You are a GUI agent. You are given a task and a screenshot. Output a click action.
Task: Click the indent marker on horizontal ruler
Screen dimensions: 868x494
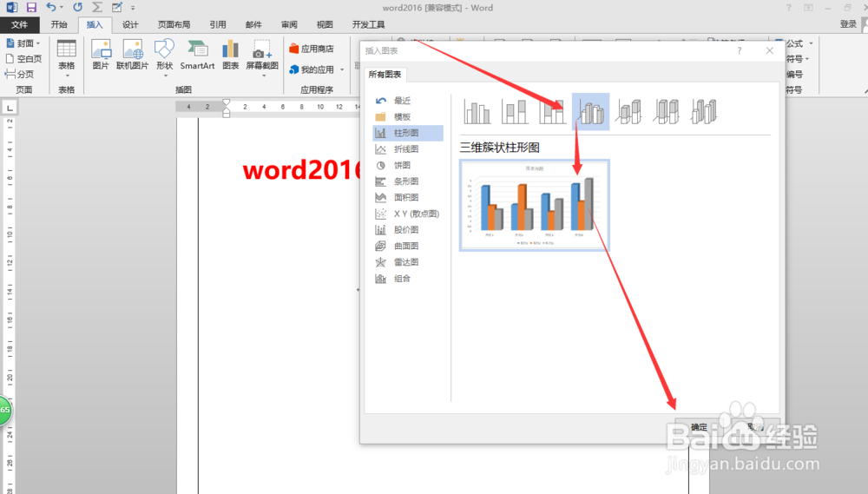point(226,109)
